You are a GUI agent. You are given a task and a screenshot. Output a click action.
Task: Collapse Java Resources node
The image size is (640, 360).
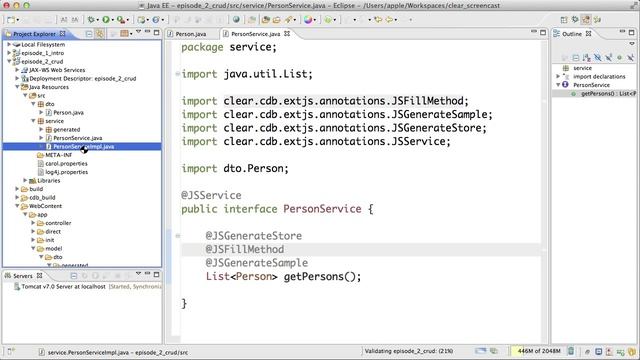17,87
